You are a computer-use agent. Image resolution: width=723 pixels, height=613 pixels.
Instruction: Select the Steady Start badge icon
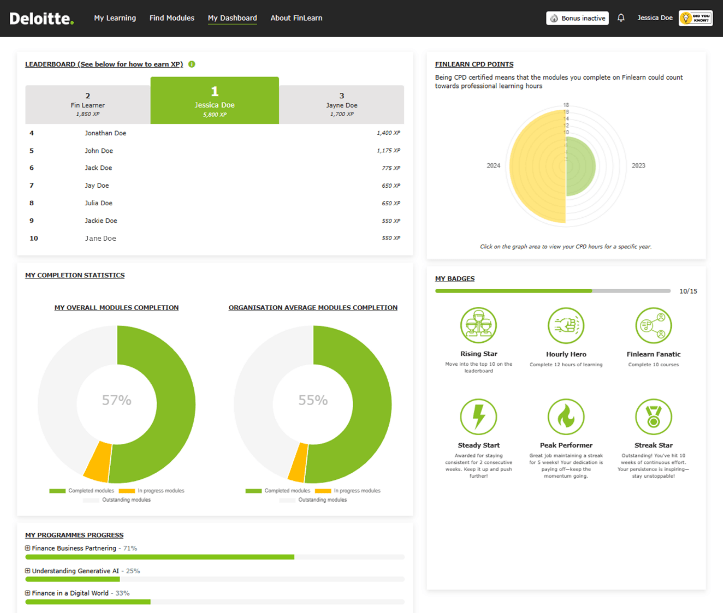point(477,417)
